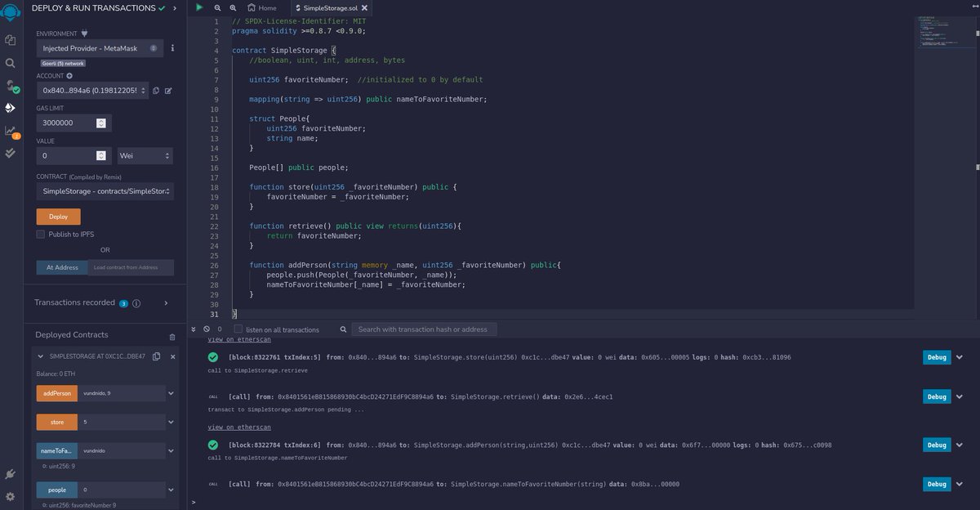Remove the deployed SIMPLESTORAGE contract with X
This screenshot has width=980, height=510.
173,357
